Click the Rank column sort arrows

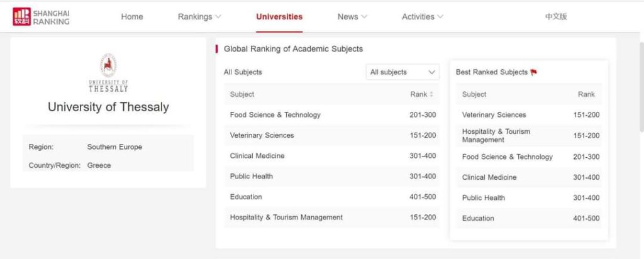[431, 94]
